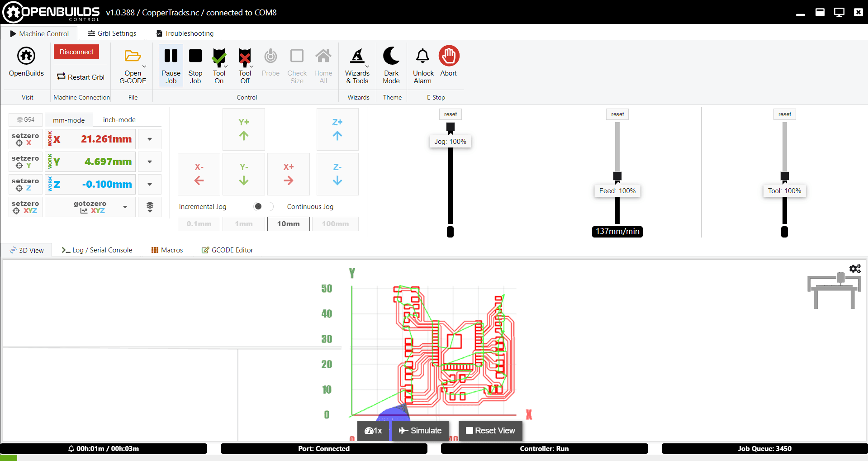Open a G-CODE file
Image resolution: width=868 pixels, height=461 pixels.
point(133,65)
